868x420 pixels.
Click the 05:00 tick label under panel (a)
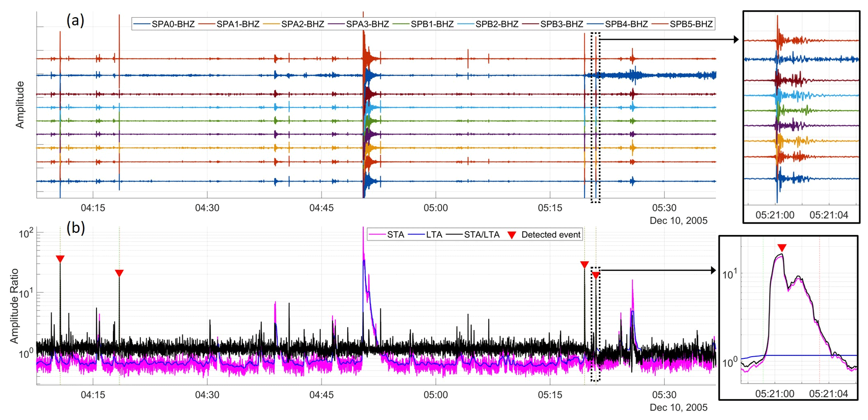click(435, 208)
